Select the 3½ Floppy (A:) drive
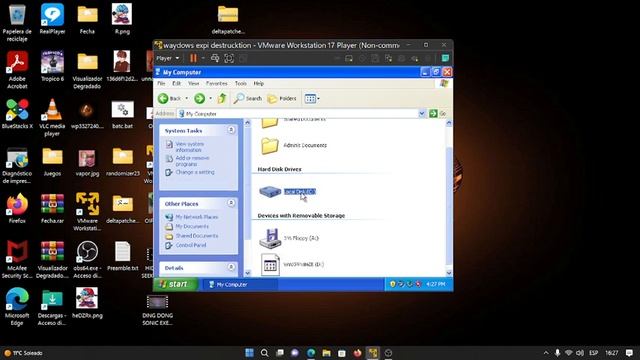640x360 pixels. (289, 238)
